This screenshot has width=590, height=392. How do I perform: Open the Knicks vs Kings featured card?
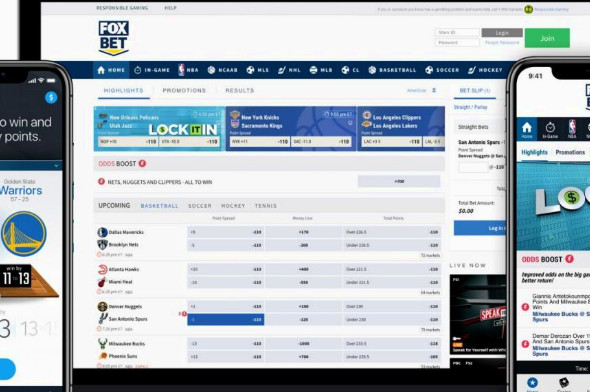291,129
